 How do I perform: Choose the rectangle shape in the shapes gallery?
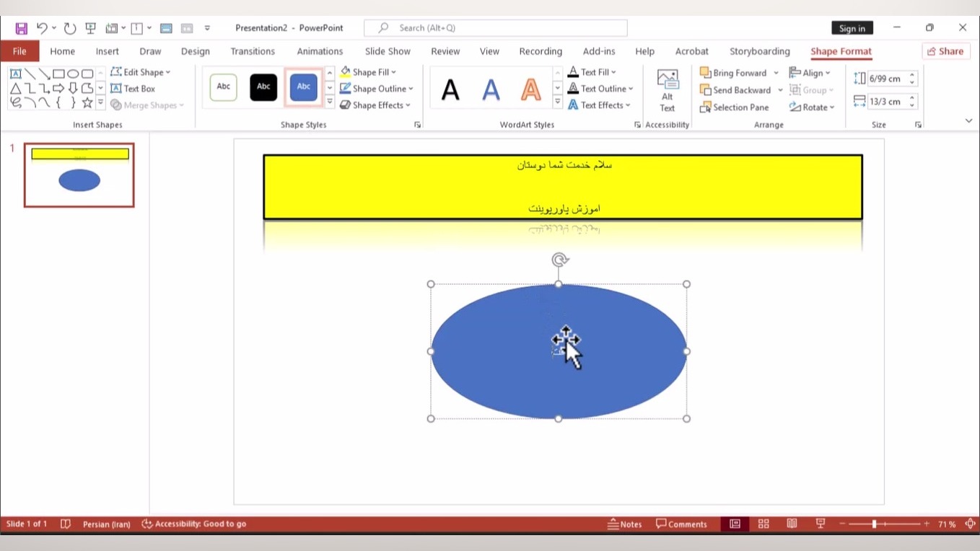[58, 74]
